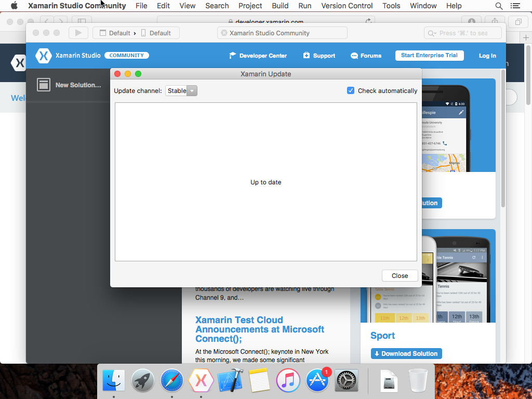Open the Build menu

(280, 6)
